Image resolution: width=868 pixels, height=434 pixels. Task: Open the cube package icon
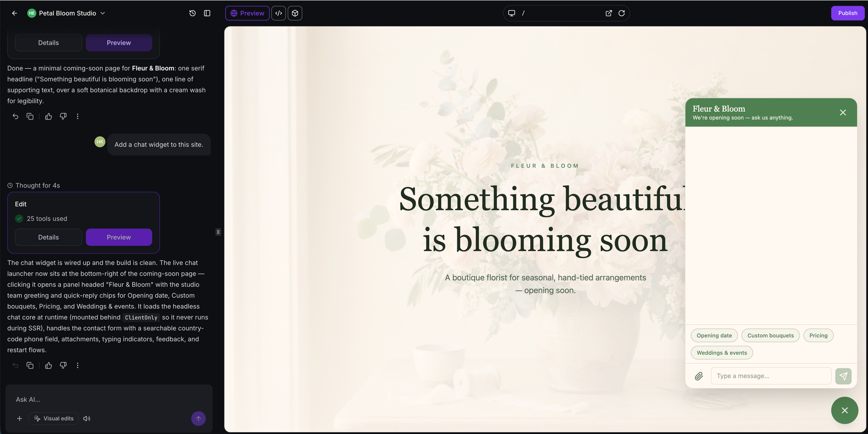(x=295, y=13)
